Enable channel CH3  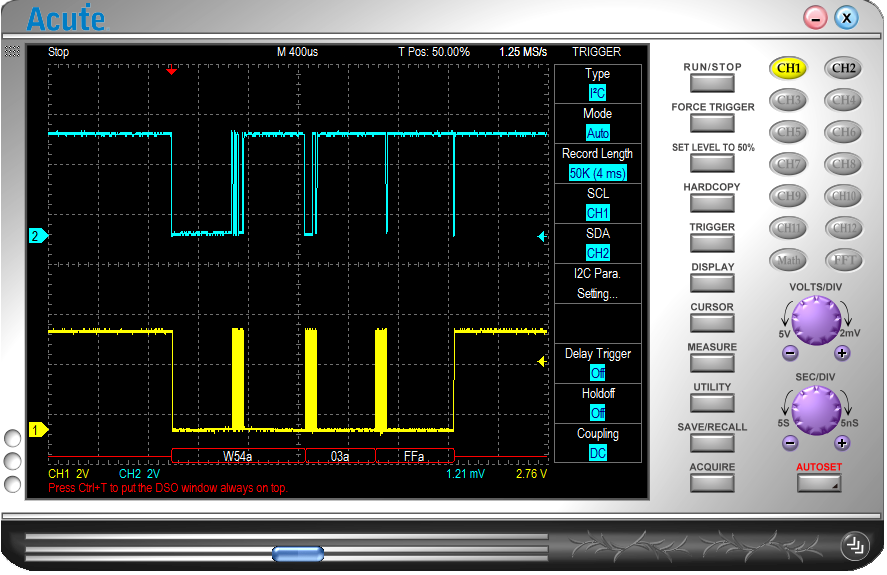[x=789, y=100]
